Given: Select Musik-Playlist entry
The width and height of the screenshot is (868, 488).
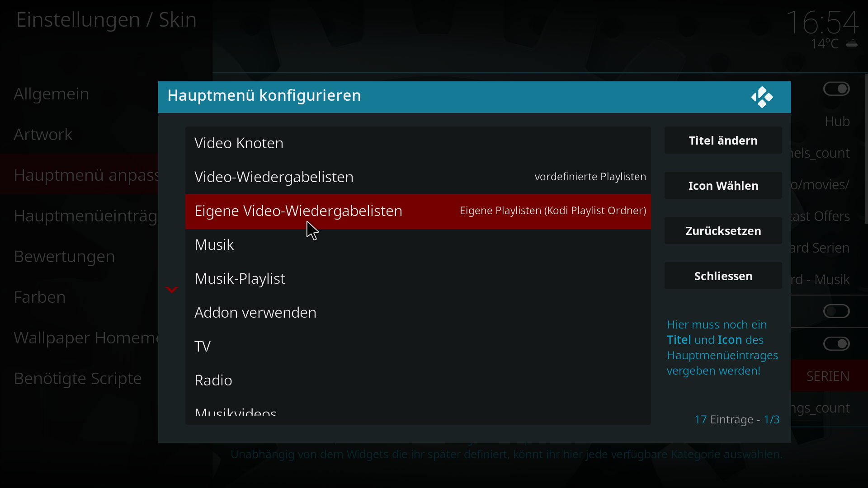Looking at the screenshot, I should (x=418, y=279).
